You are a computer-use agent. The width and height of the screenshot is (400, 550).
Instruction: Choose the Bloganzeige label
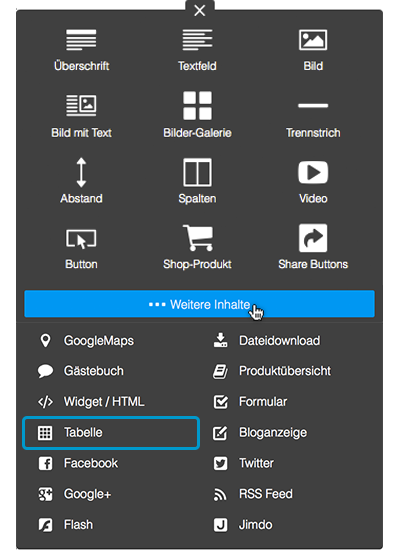click(273, 432)
